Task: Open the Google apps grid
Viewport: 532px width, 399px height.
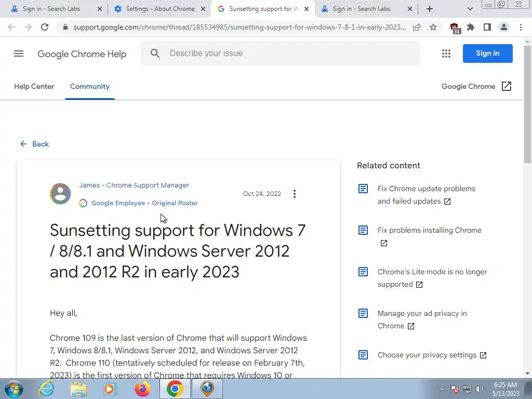Action: click(446, 54)
